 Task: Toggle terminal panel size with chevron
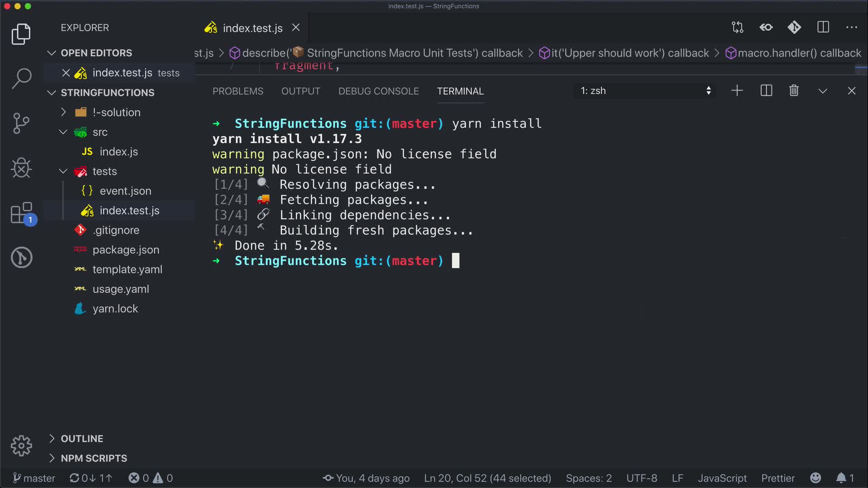[823, 91]
